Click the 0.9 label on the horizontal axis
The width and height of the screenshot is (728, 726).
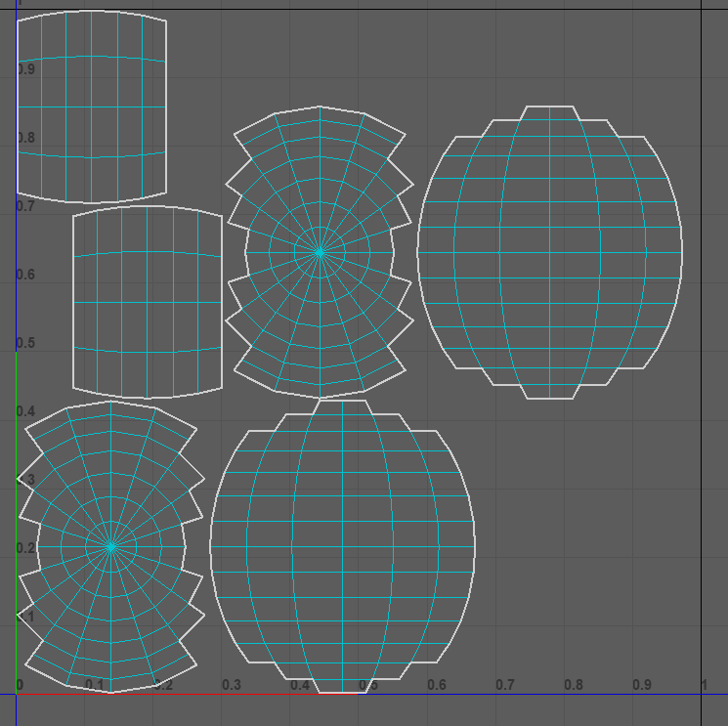[x=641, y=685]
